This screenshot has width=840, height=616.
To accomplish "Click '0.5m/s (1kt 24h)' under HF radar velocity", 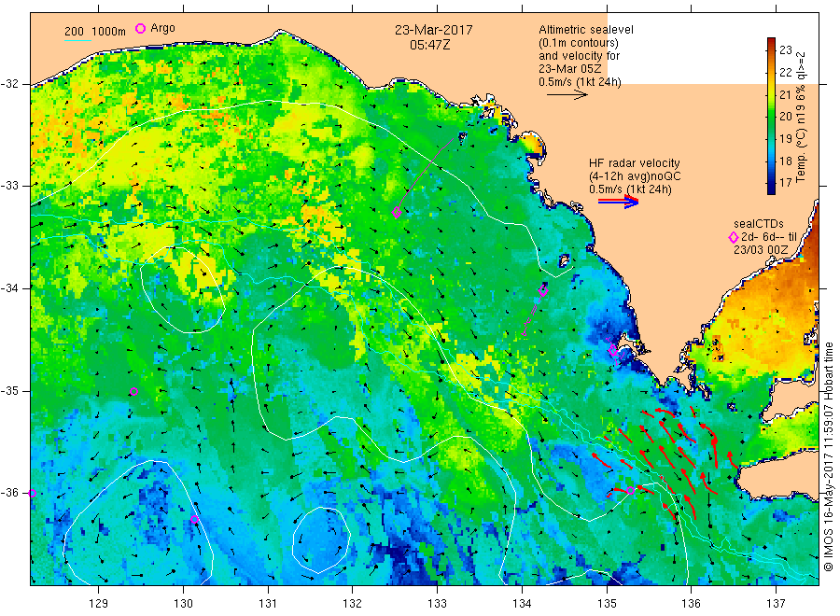I will click(x=630, y=189).
